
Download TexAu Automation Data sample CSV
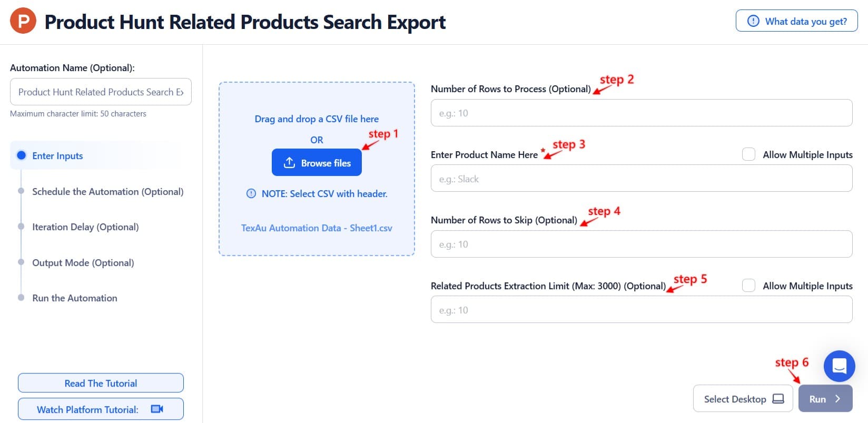coord(317,228)
